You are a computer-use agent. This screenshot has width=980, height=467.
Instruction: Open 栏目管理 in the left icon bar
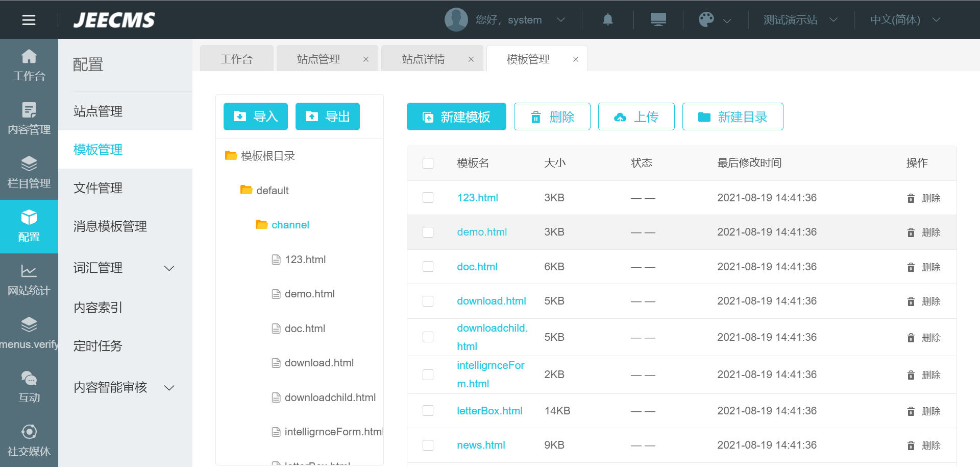[29, 173]
